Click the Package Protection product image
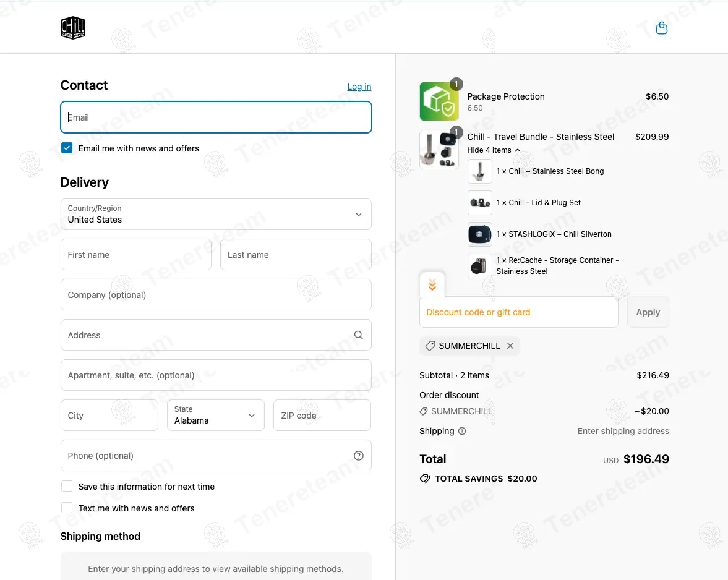Viewport: 728px width, 580px height. pyautogui.click(x=439, y=101)
